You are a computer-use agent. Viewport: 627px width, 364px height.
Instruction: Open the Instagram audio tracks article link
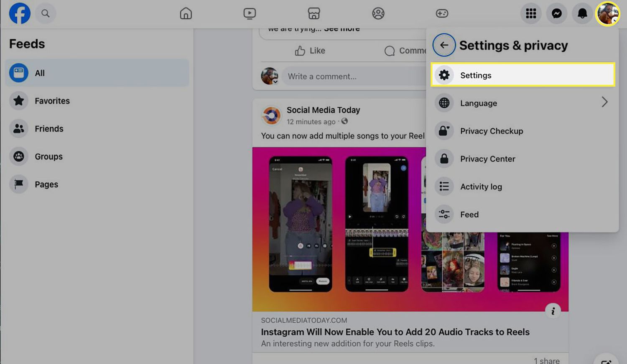pyautogui.click(x=395, y=332)
